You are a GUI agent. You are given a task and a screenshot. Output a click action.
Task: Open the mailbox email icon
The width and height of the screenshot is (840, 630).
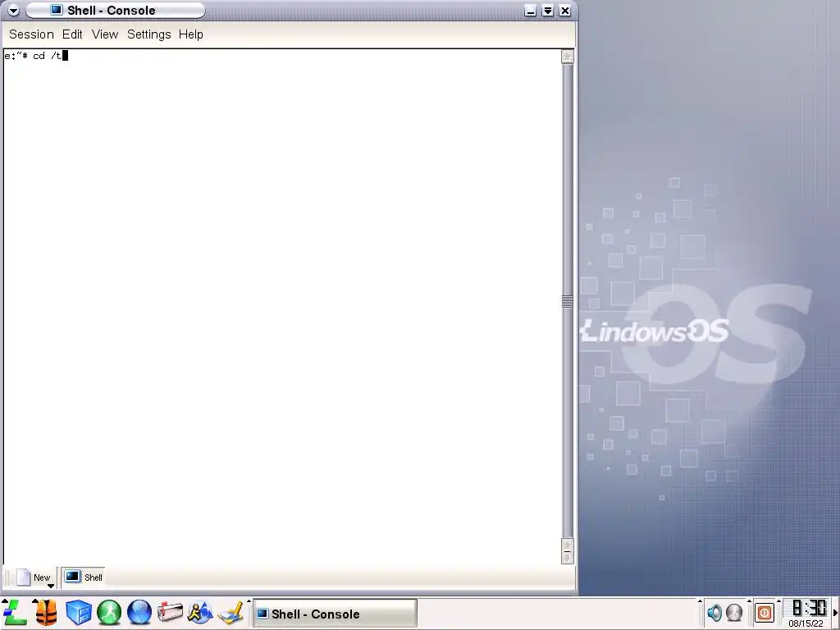(x=171, y=612)
